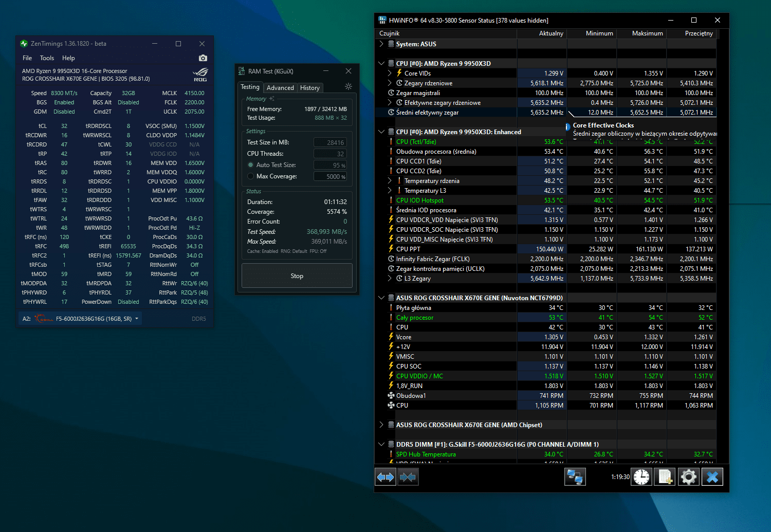
Task: Collapse the DDR5 DIMM [#1] G.Skill group
Action: [381, 445]
